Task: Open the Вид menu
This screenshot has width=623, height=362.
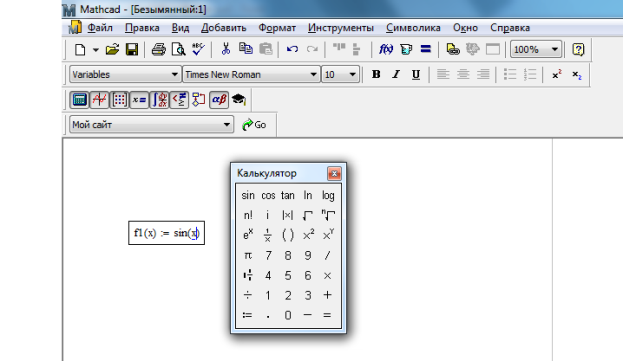Action: 180,28
